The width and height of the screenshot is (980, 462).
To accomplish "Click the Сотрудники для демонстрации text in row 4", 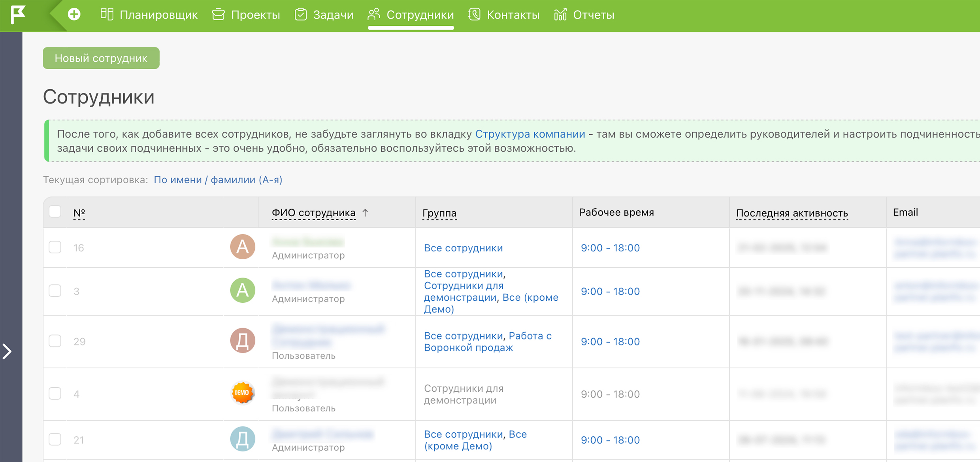I will tap(464, 394).
